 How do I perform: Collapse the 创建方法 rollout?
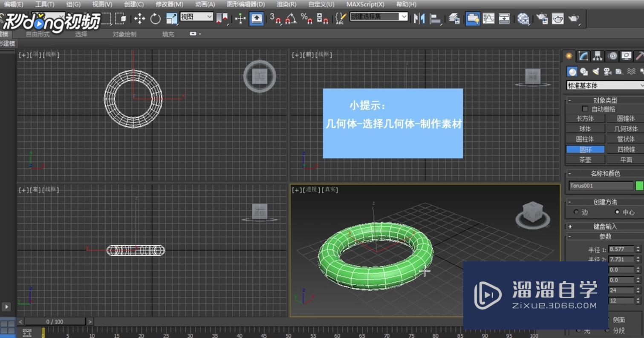605,202
